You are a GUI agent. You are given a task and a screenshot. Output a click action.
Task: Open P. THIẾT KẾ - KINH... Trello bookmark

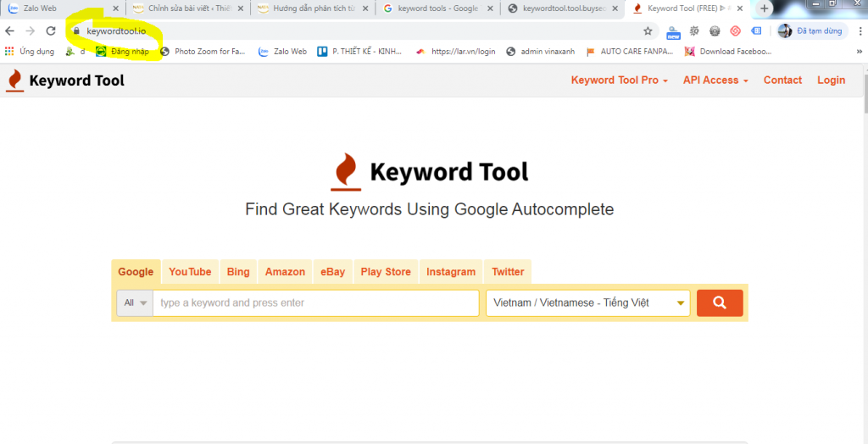click(x=359, y=52)
